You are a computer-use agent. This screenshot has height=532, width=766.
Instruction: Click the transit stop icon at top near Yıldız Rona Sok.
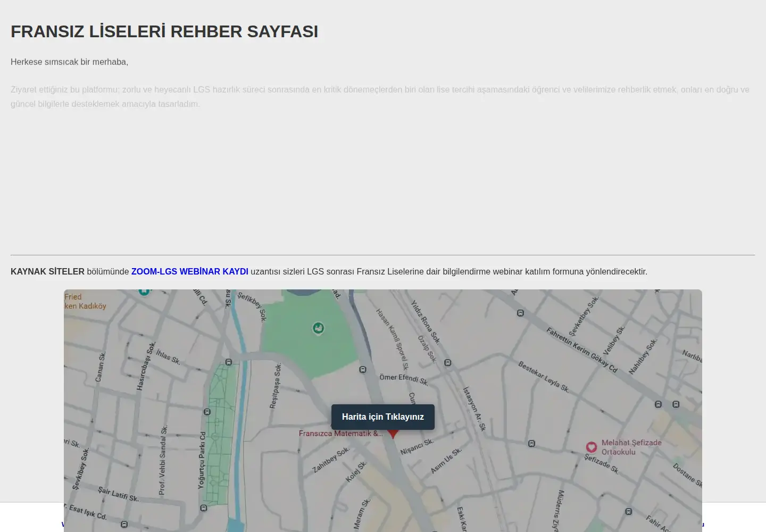(x=520, y=313)
